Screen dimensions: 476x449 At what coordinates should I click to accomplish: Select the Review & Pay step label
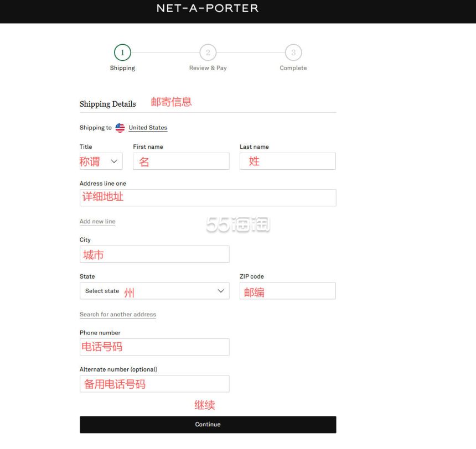(x=208, y=68)
